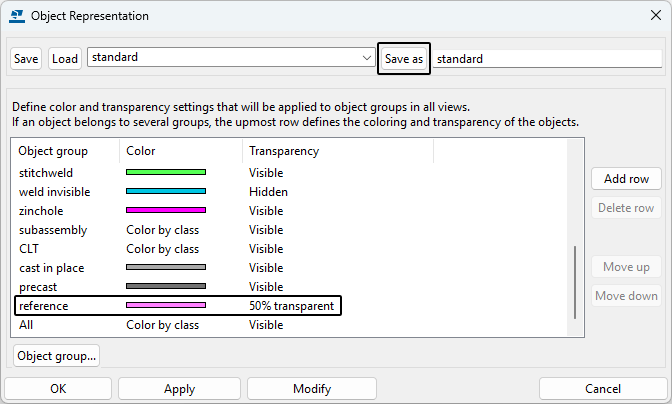Pick the magenta zinchole color swatch
Image resolution: width=672 pixels, height=404 pixels.
click(x=165, y=211)
